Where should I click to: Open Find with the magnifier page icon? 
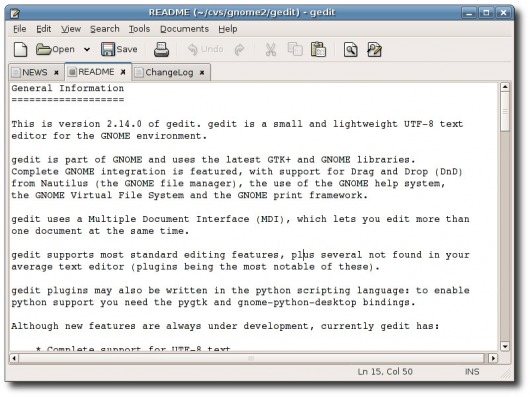[x=351, y=50]
